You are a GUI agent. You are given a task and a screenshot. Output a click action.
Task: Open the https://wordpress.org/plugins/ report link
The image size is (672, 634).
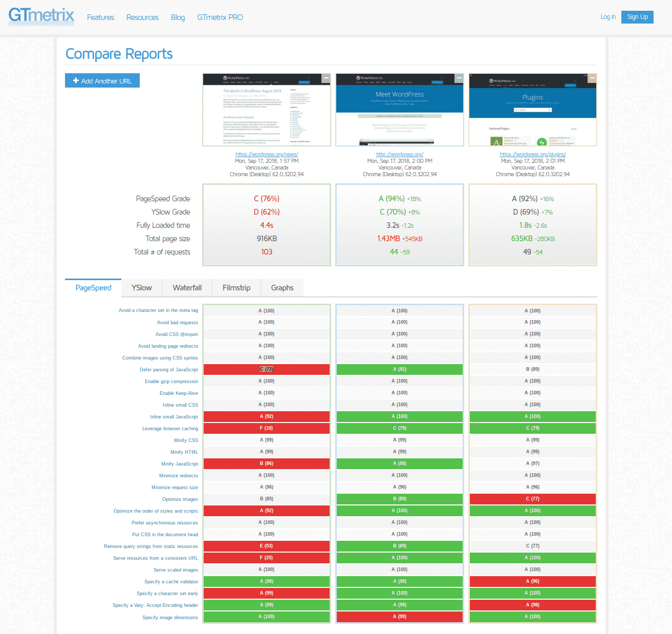click(533, 154)
